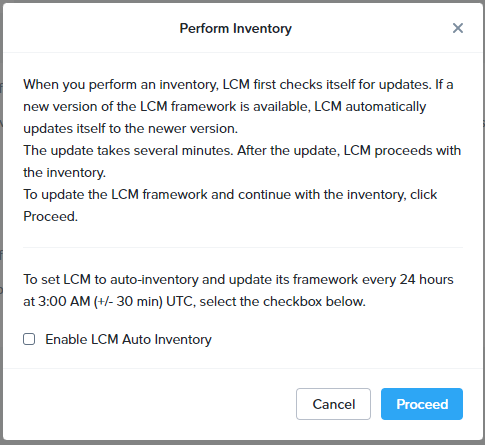Close the Perform Inventory dialog with X
Image resolution: width=485 pixels, height=445 pixels.
point(458,28)
